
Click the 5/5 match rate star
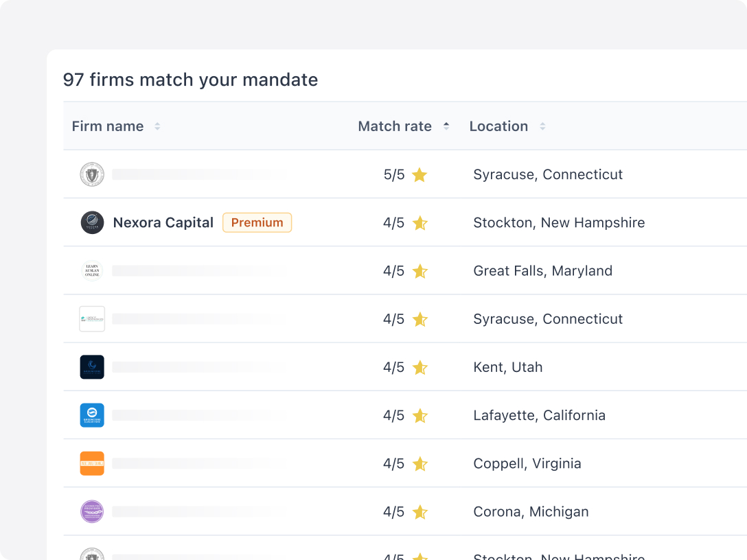point(420,175)
